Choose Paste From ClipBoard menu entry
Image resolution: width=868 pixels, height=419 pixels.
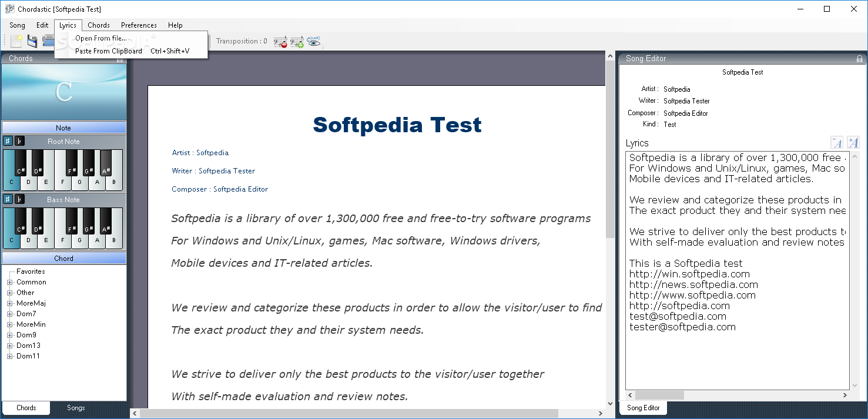click(x=131, y=51)
